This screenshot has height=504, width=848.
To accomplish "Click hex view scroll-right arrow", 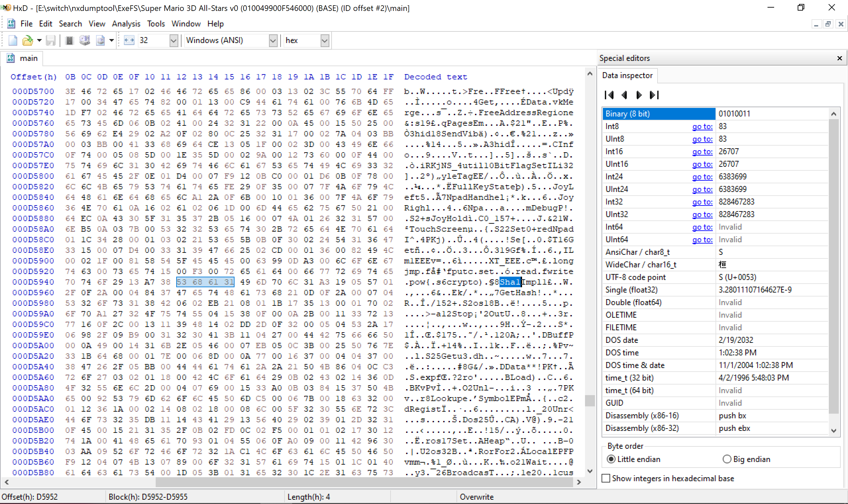I will pyautogui.click(x=579, y=482).
